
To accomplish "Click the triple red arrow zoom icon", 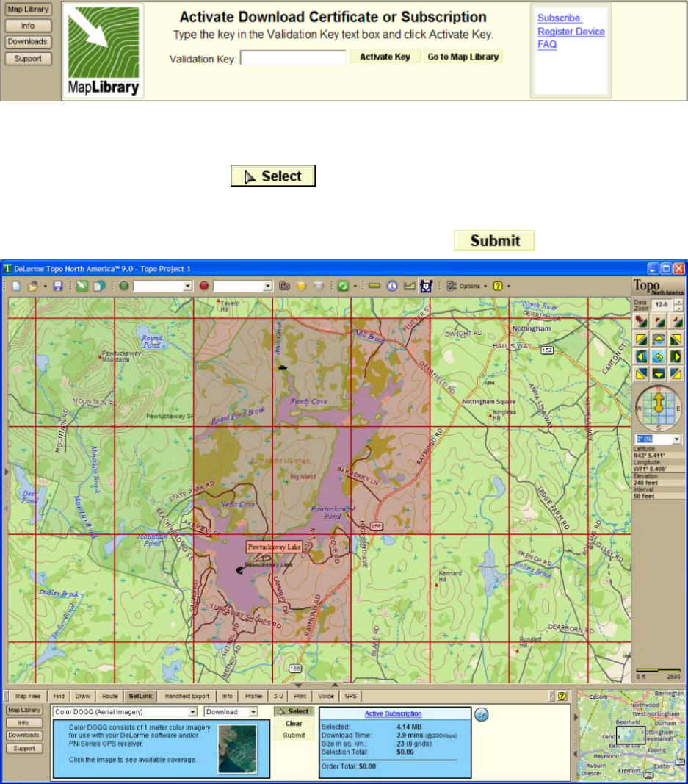I will (x=641, y=321).
